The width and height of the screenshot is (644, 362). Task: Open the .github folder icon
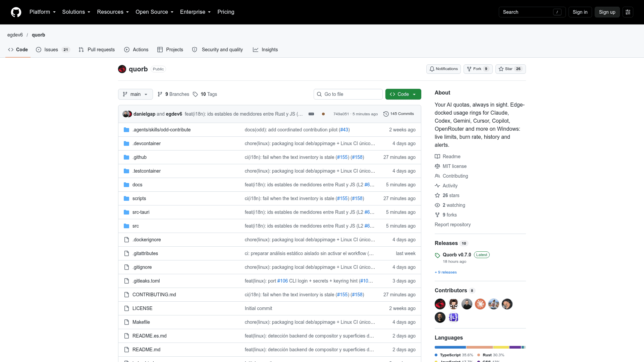coord(126,157)
